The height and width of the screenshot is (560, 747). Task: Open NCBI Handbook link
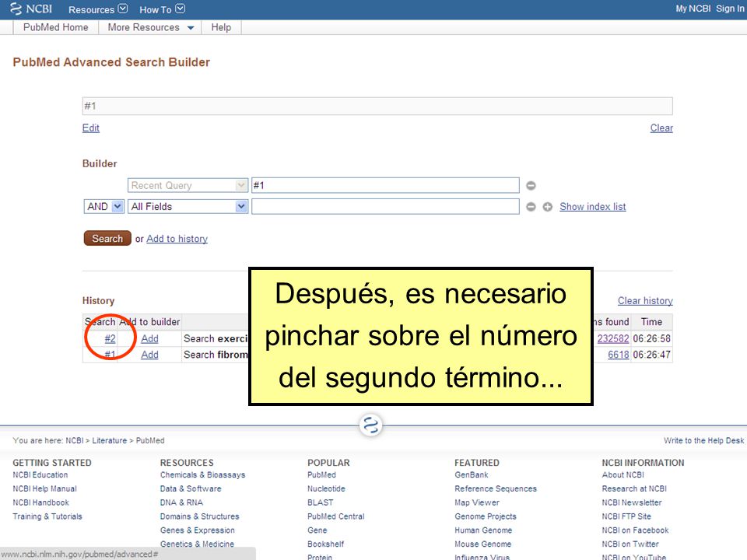(41, 502)
